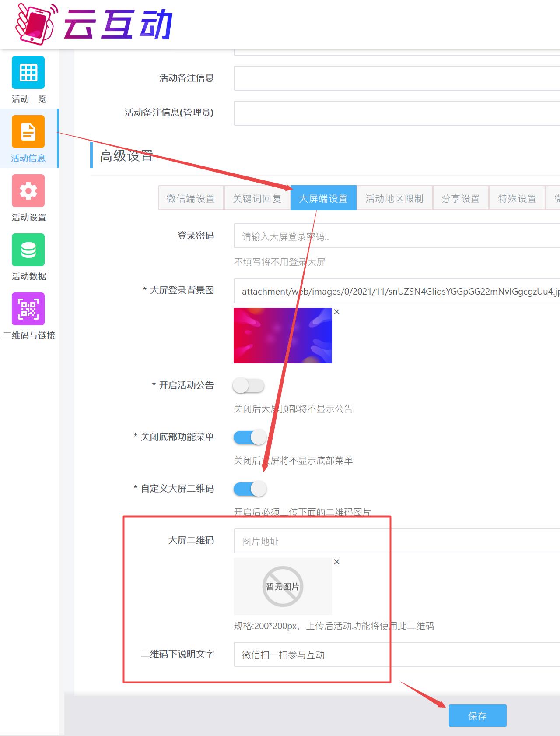
Task: Open the 二维码与链接 QR code icon
Action: tap(28, 309)
